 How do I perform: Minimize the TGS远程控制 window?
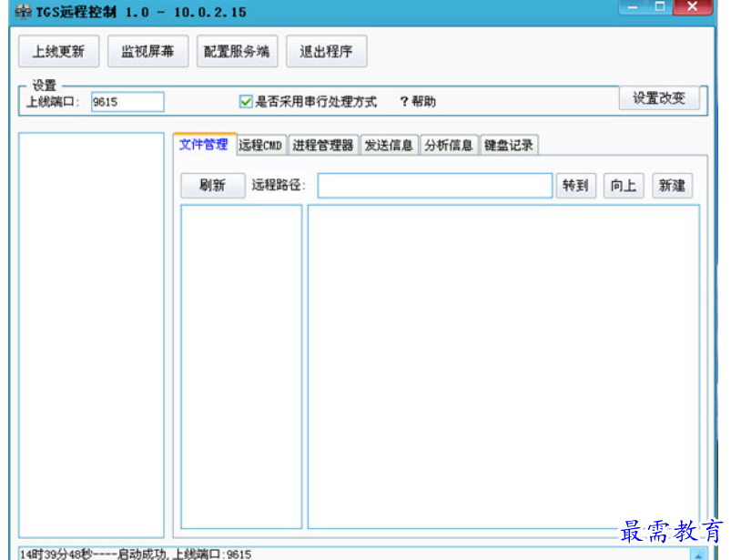[633, 7]
